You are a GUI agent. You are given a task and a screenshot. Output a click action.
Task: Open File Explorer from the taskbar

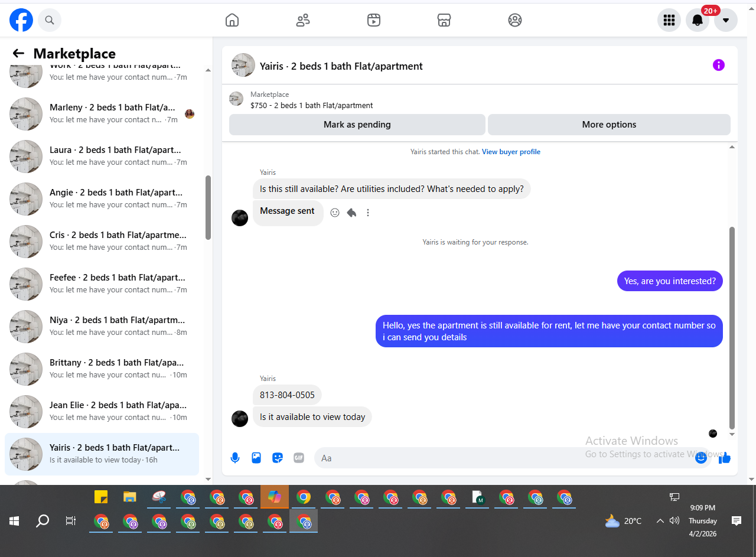pos(130,497)
